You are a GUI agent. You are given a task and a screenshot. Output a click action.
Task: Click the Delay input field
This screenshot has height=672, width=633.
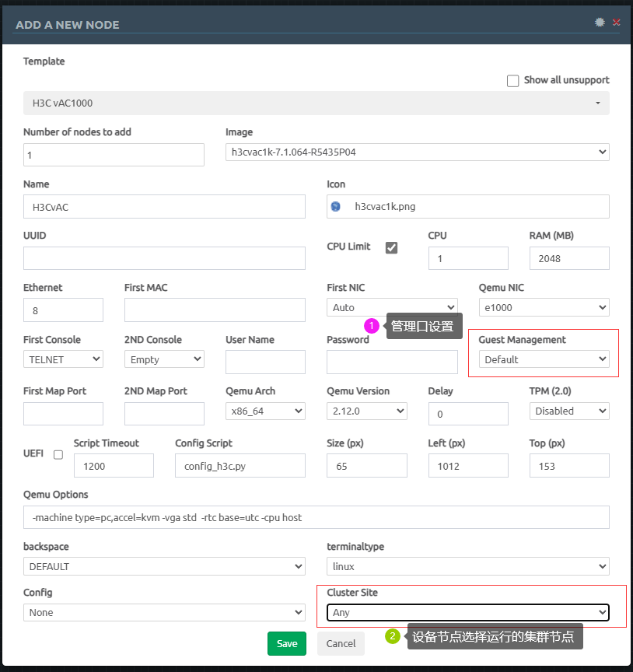pos(468,414)
